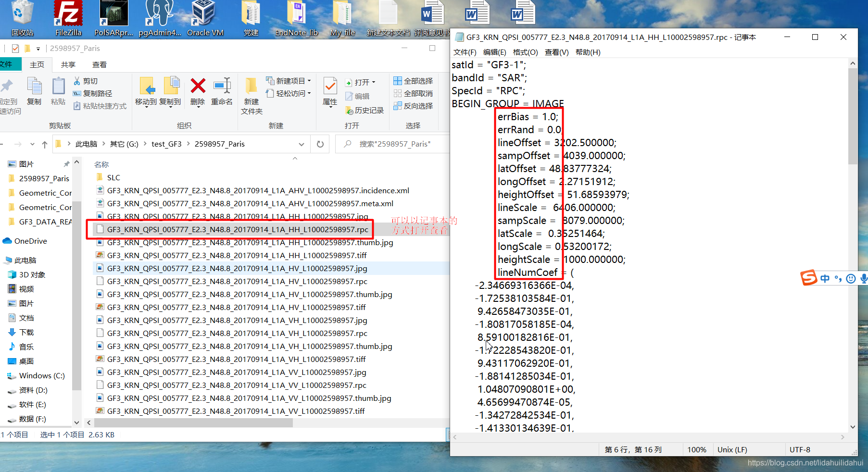
Task: Toggle Sogou IME punctuation mode
Action: coord(838,279)
